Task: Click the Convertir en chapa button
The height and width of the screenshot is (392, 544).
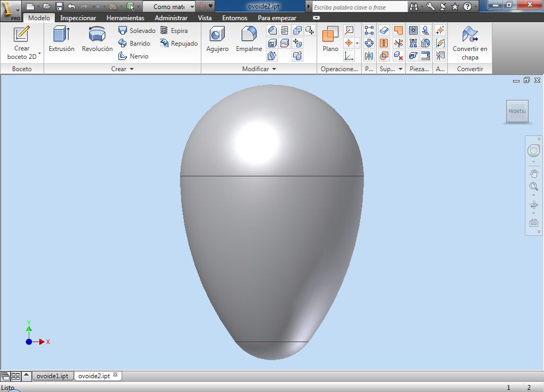Action: click(470, 43)
